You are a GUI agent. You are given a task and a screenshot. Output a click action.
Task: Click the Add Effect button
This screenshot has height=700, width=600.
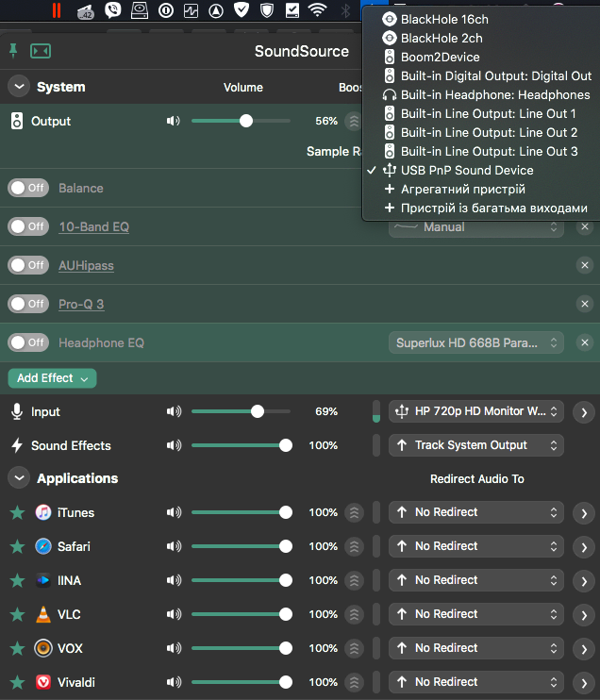(x=52, y=378)
